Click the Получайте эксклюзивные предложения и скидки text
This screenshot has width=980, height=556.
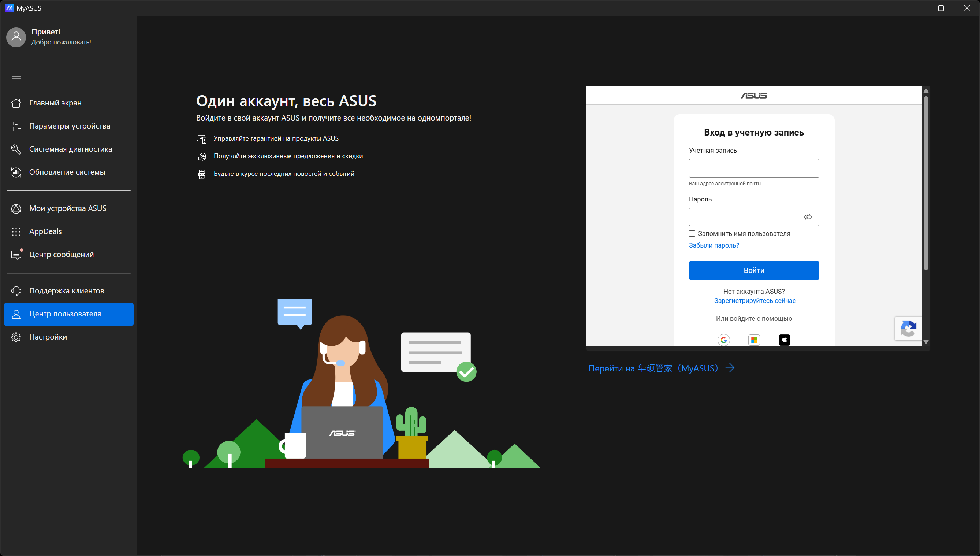tap(288, 156)
